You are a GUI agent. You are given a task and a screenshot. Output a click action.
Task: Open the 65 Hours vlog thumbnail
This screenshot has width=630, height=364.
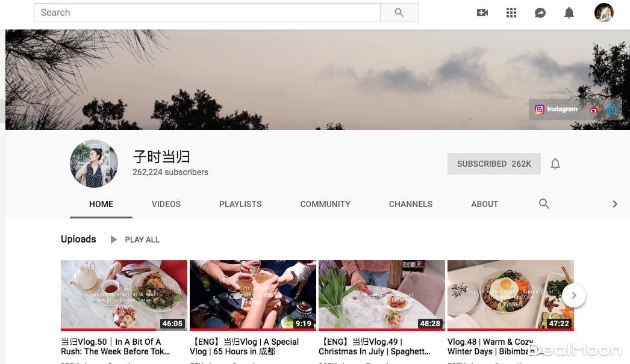pos(253,294)
